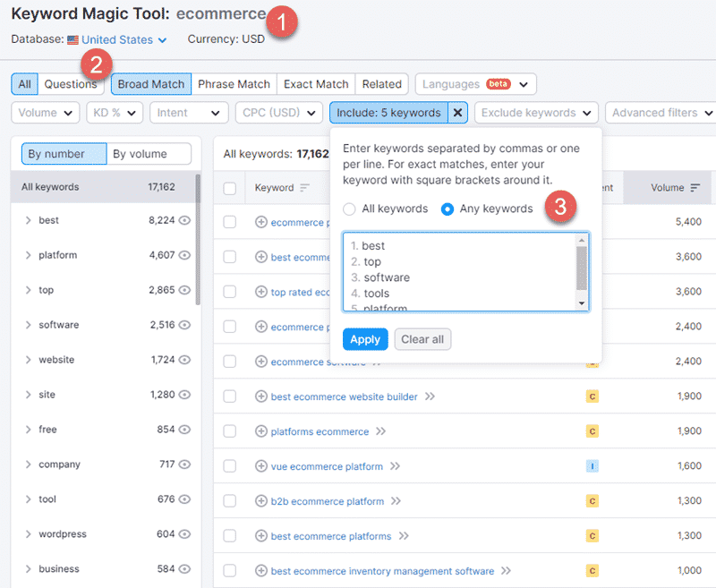Click the double-arrow icon after 'platforms ecommerce'
Screen dimensions: 716x588
tap(381, 431)
